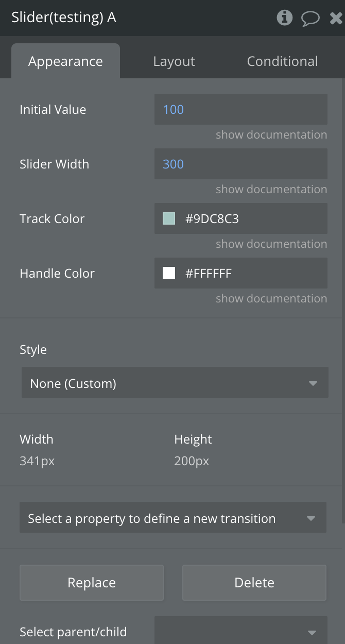Close the Slider property editor panel
Screen dimensions: 345x644
click(336, 19)
